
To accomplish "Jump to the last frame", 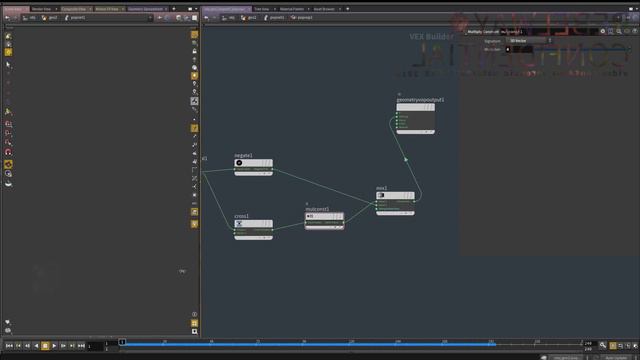I will click(x=81, y=346).
